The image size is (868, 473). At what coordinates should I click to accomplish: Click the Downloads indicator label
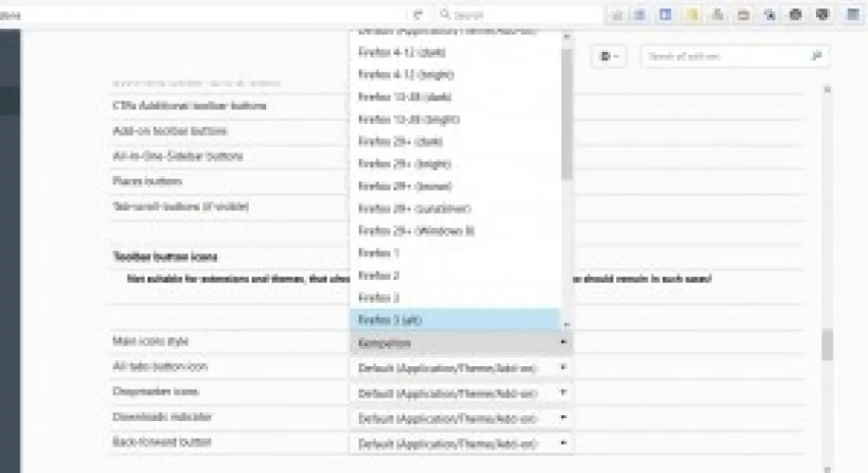click(x=162, y=416)
